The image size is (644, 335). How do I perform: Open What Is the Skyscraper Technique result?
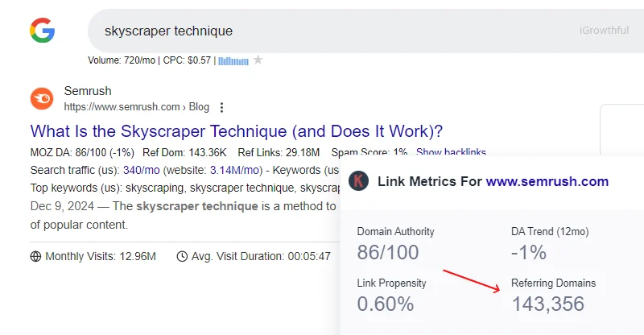pyautogui.click(x=237, y=131)
